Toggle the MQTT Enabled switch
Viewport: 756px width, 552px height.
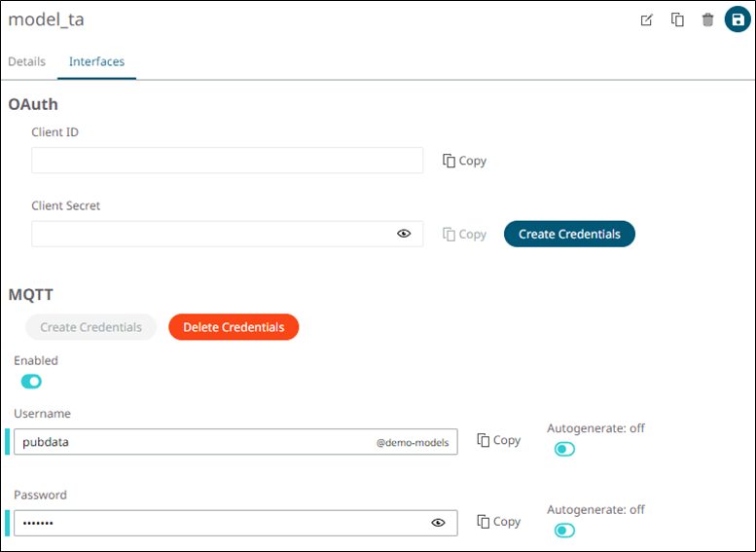(x=31, y=382)
